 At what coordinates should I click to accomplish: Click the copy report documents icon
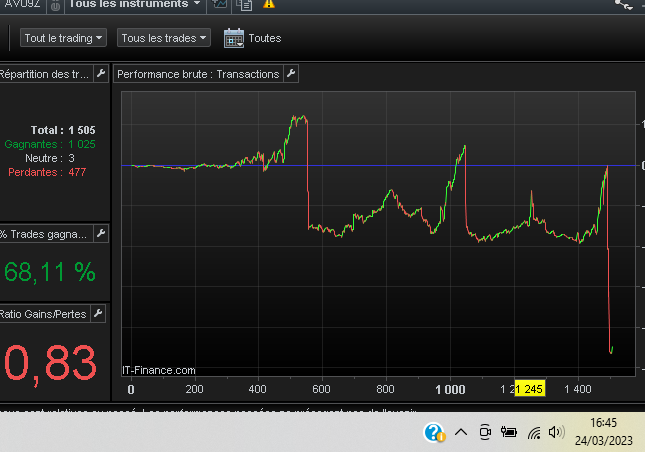click(x=244, y=5)
